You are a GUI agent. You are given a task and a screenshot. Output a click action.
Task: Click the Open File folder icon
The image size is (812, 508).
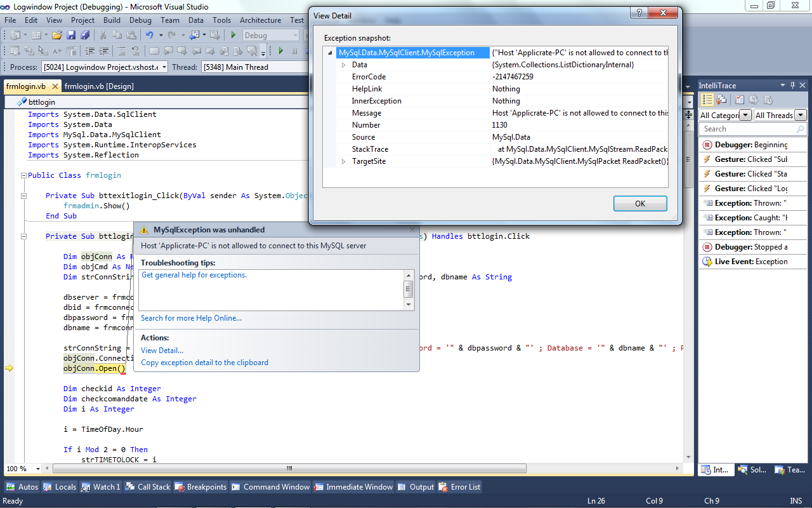tap(57, 36)
